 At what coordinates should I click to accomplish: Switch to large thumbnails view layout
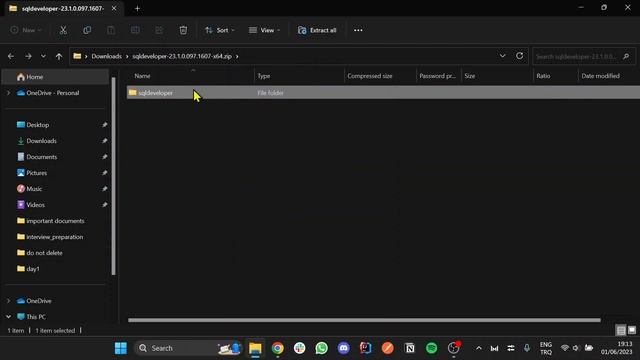[x=631, y=330]
